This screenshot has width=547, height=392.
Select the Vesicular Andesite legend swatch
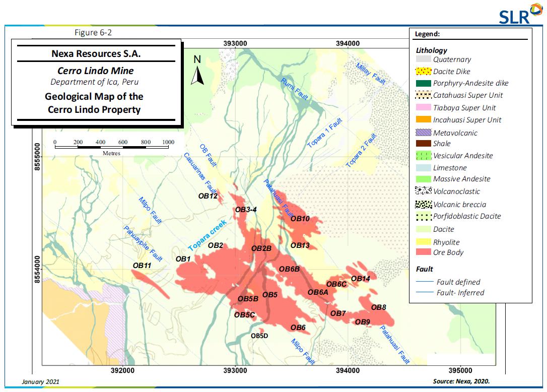click(x=423, y=155)
